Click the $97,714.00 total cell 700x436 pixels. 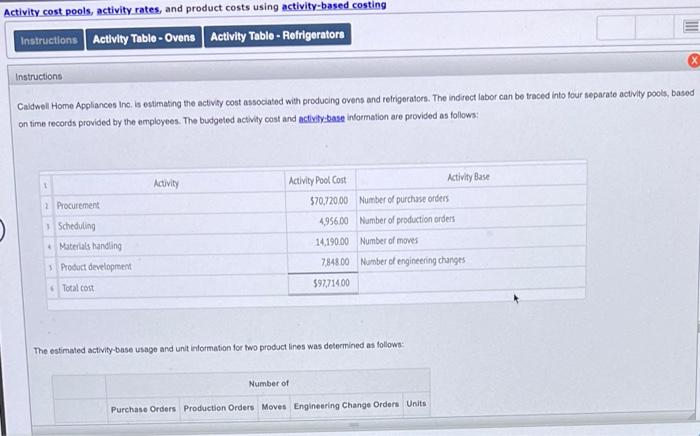tap(323, 283)
